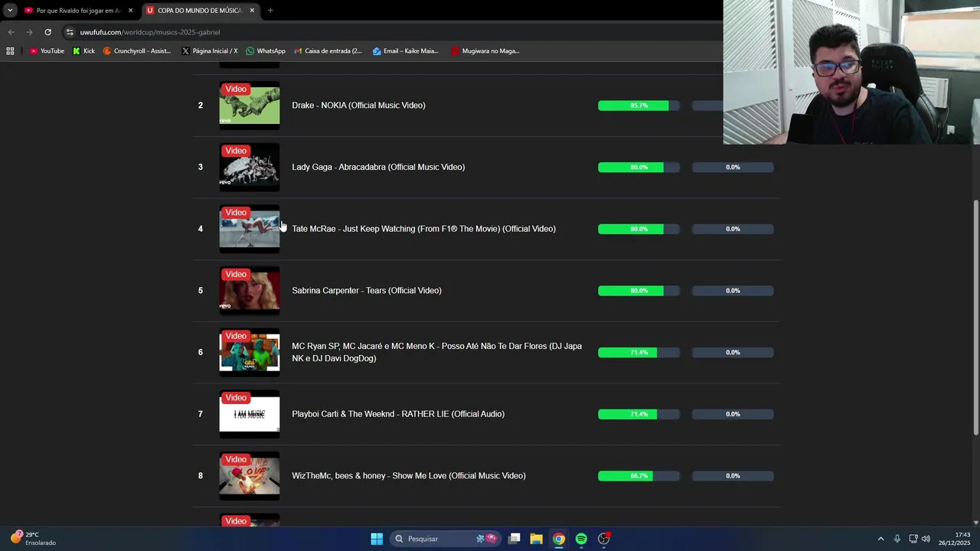The image size is (980, 551).
Task: Open the YouTube bookmark
Action: (47, 51)
